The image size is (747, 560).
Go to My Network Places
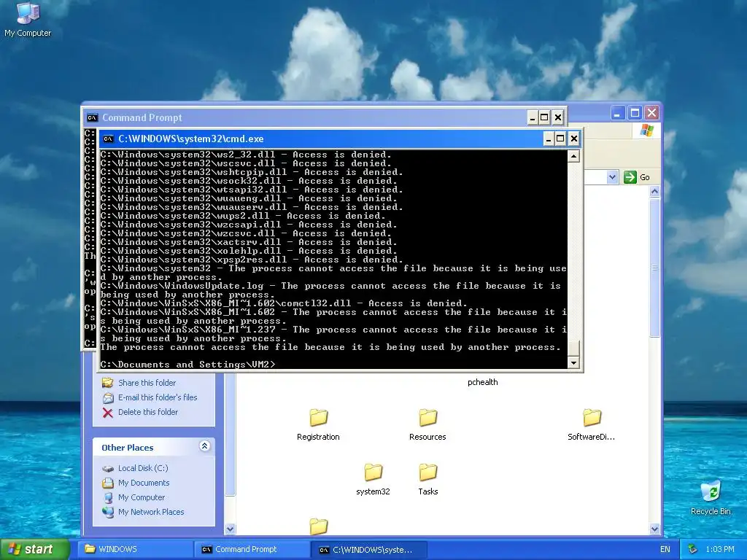click(151, 512)
